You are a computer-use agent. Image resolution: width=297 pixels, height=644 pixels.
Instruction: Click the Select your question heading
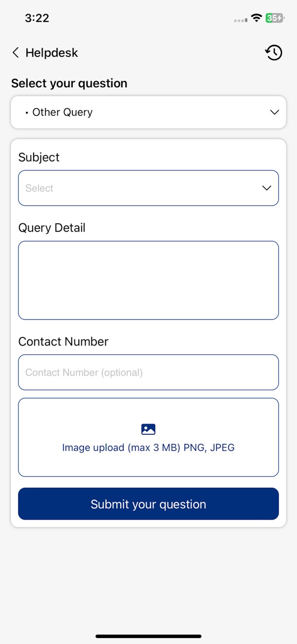pyautogui.click(x=69, y=83)
